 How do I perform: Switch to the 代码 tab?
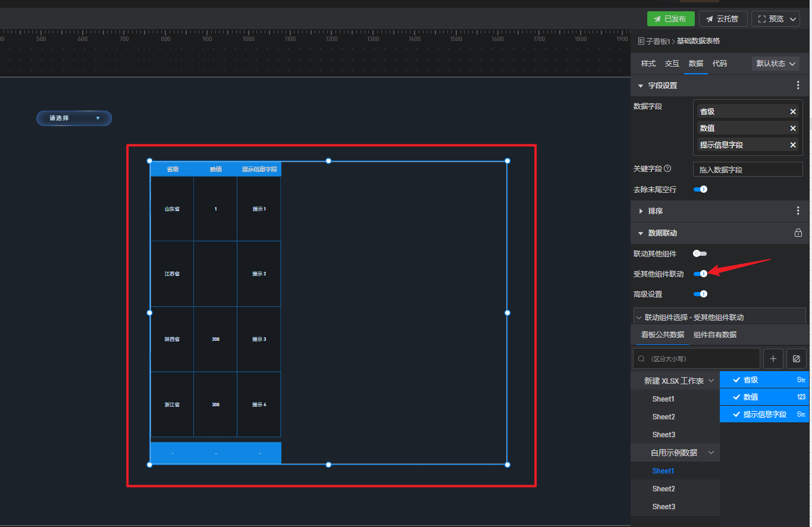click(x=719, y=64)
